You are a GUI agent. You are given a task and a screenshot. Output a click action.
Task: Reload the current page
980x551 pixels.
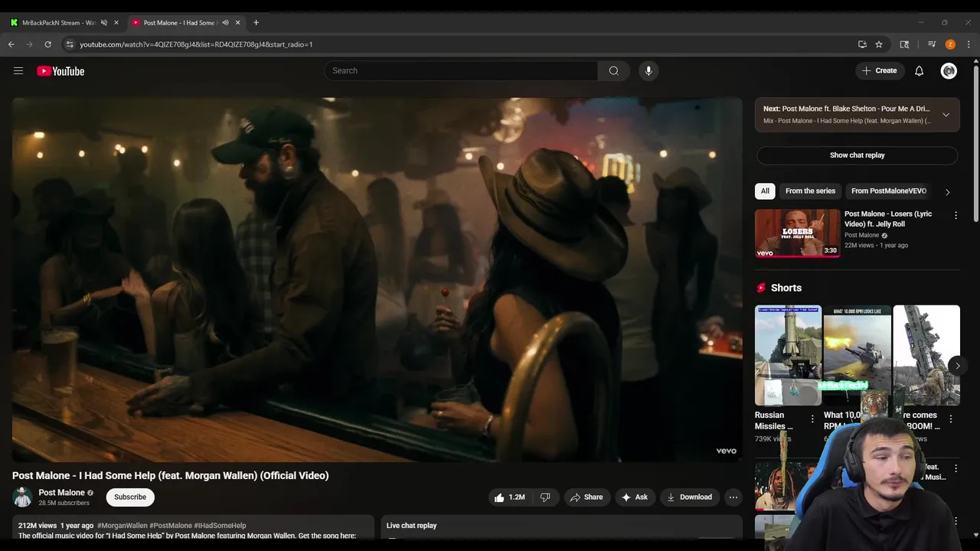coord(47,44)
